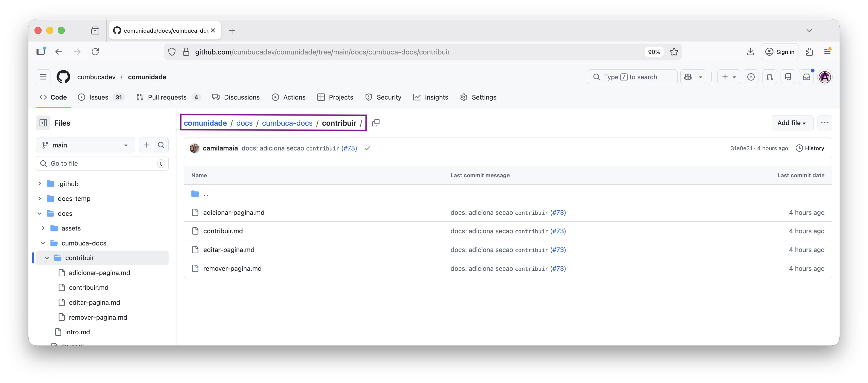Reload the page in browser toolbar
The height and width of the screenshot is (383, 868).
point(95,52)
